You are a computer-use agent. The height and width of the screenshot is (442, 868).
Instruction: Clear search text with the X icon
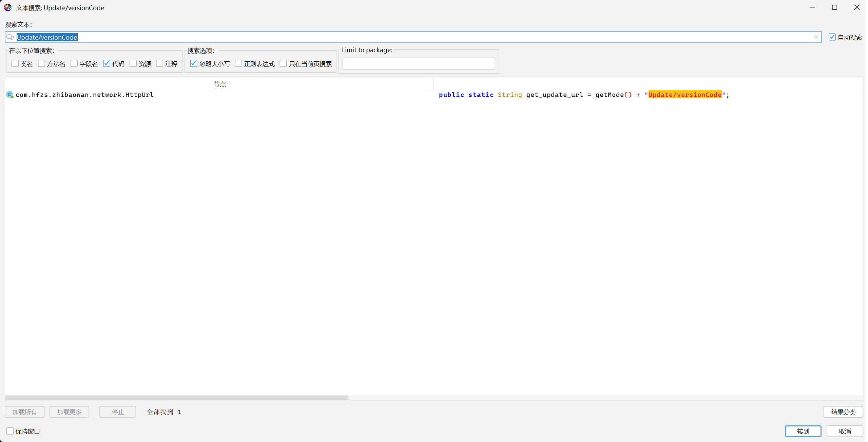point(816,37)
